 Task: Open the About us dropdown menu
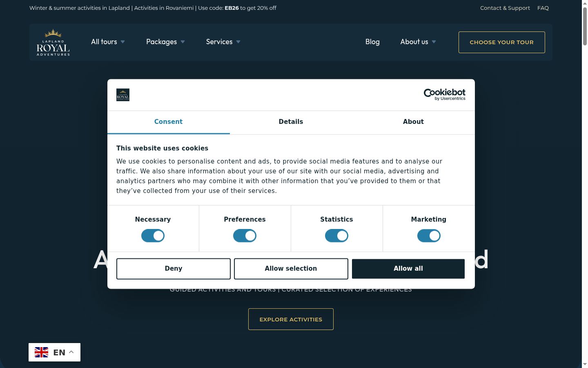(418, 42)
